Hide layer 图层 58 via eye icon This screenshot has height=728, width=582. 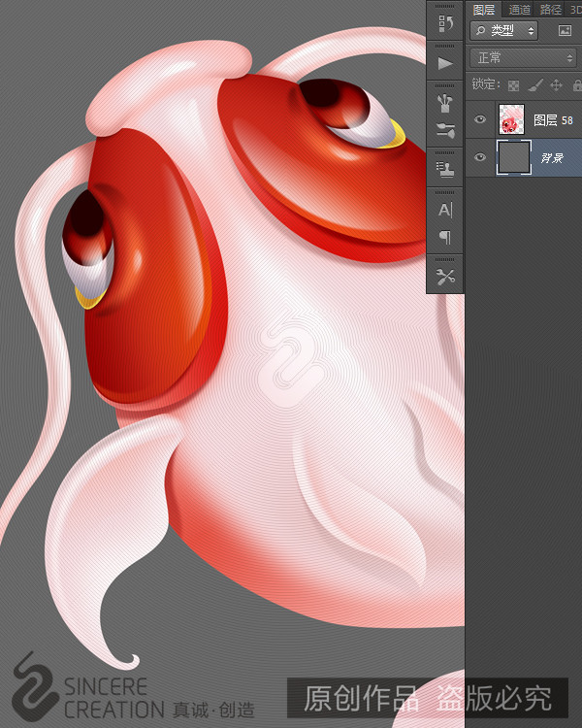tap(480, 119)
